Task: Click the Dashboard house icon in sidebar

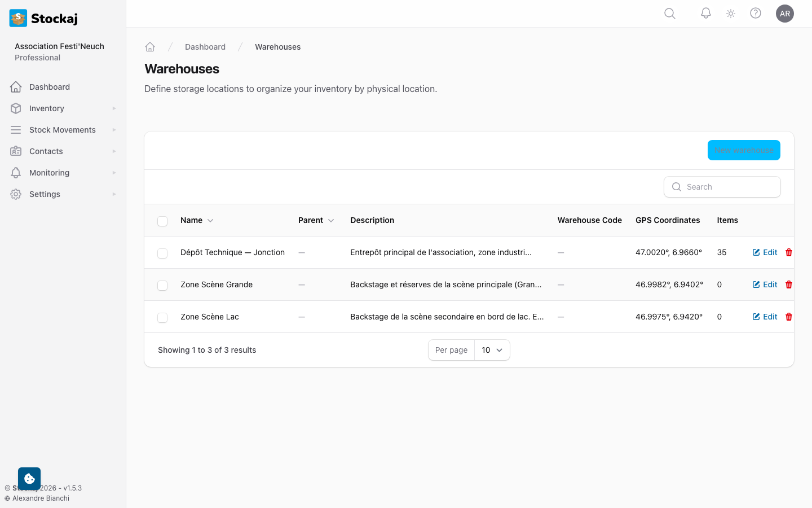Action: [x=16, y=87]
